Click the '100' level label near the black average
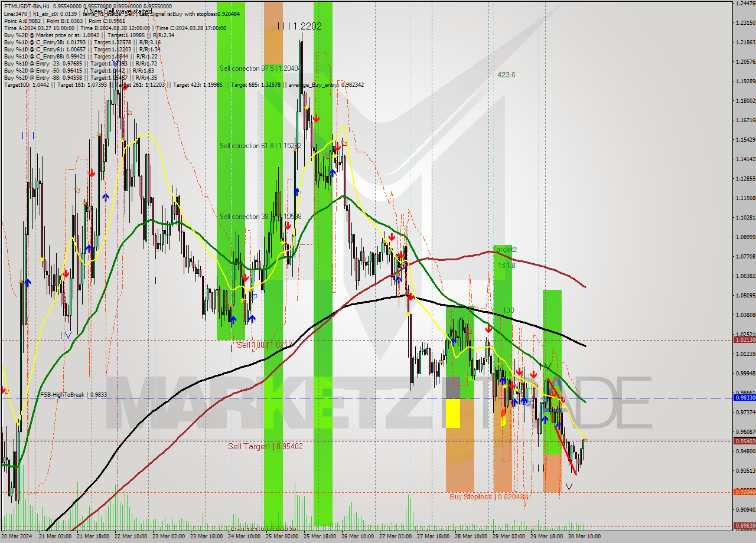The height and width of the screenshot is (543, 756). coord(508,310)
